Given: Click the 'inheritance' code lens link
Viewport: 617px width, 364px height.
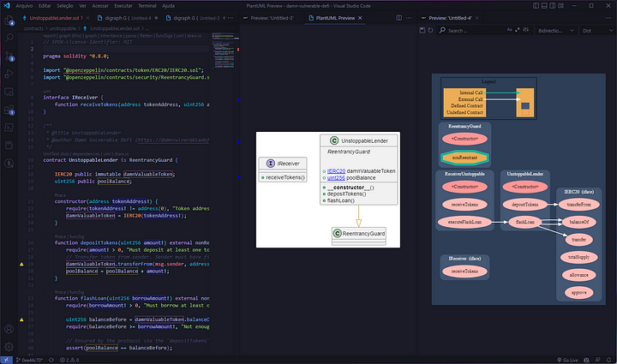Looking at the screenshot, I should 111,36.
